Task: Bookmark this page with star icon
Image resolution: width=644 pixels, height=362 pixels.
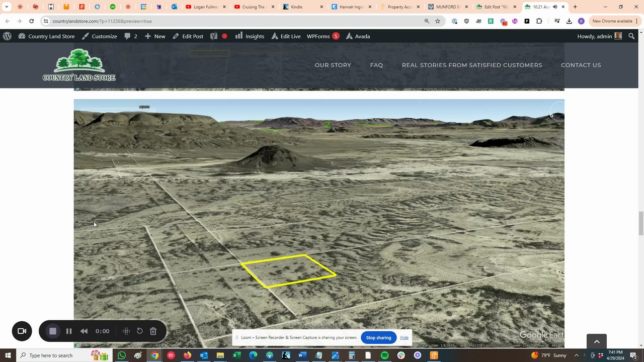Action: 438,21
